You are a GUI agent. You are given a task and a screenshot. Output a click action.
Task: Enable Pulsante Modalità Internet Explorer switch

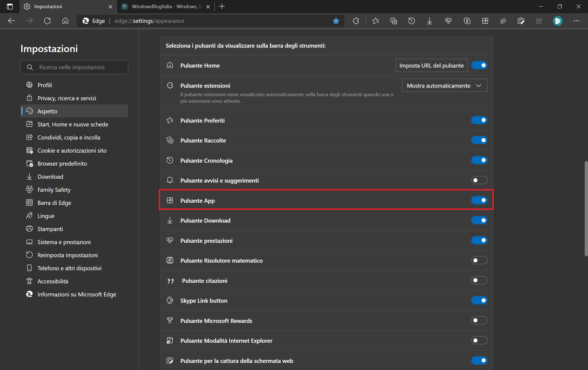pyautogui.click(x=479, y=340)
